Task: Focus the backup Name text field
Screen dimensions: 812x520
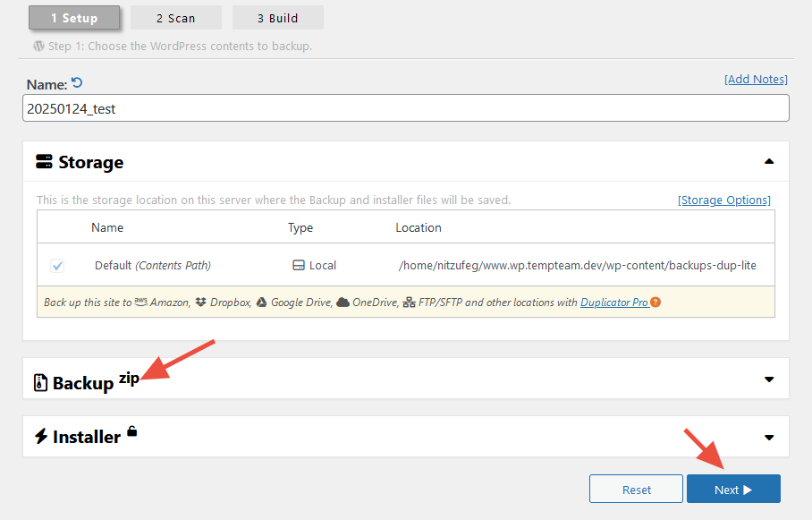Action: point(405,109)
